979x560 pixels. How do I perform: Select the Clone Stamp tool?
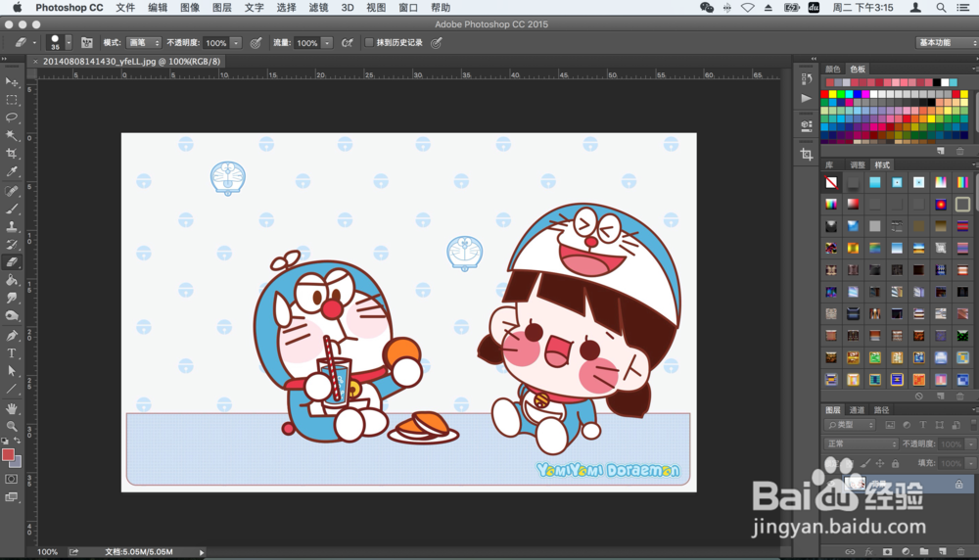(12, 226)
